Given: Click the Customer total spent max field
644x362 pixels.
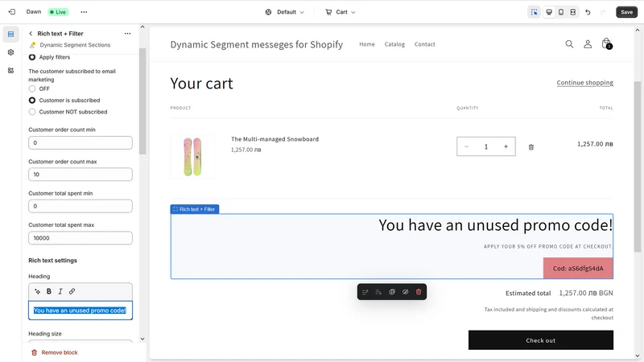Looking at the screenshot, I should [80, 238].
